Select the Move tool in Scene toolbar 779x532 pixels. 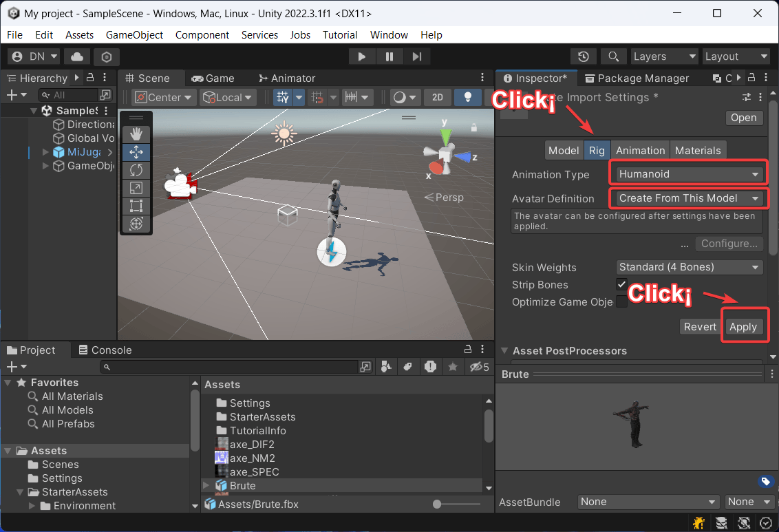pyautogui.click(x=136, y=152)
